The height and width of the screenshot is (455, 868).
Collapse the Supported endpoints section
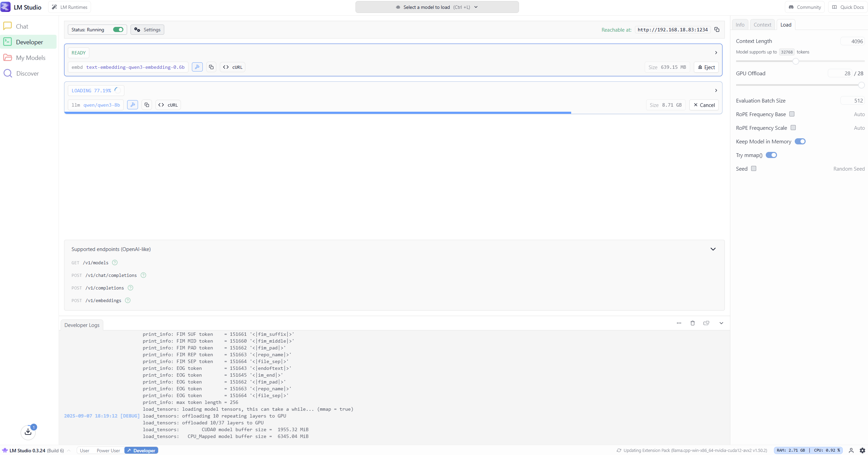[x=713, y=249]
